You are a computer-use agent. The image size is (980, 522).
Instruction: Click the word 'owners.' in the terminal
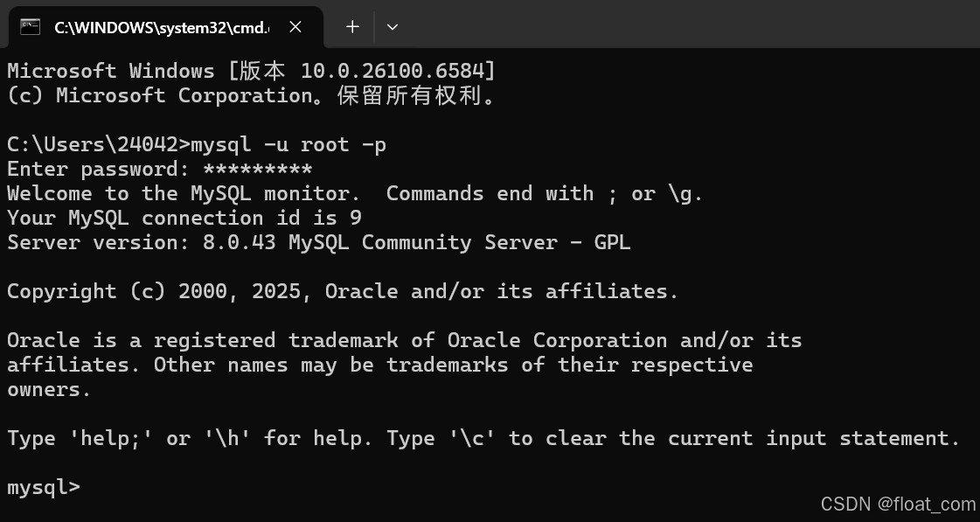coord(49,389)
